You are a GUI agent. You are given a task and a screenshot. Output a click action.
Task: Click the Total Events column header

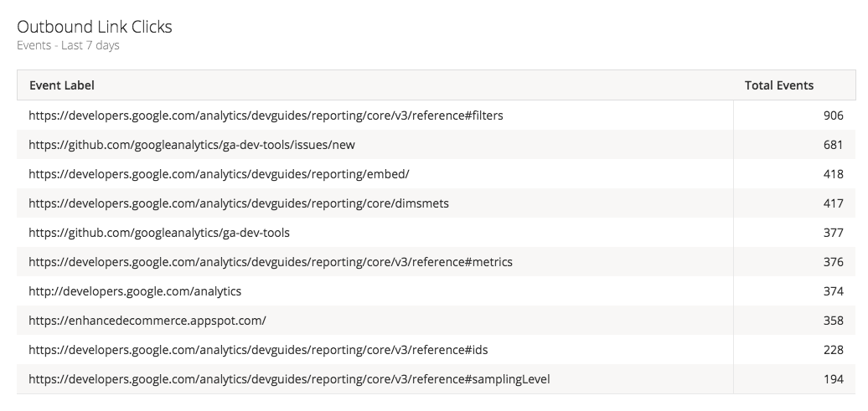[x=779, y=85]
